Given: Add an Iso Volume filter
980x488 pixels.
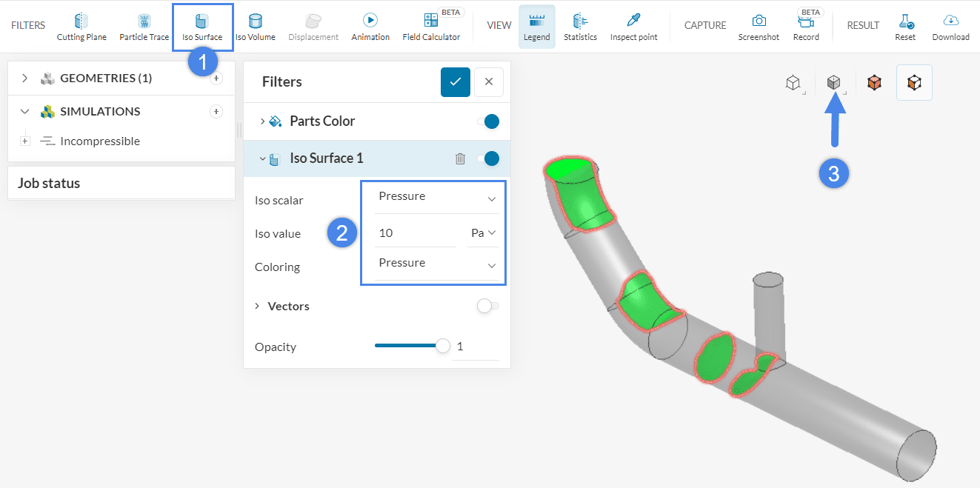Looking at the screenshot, I should click(255, 26).
